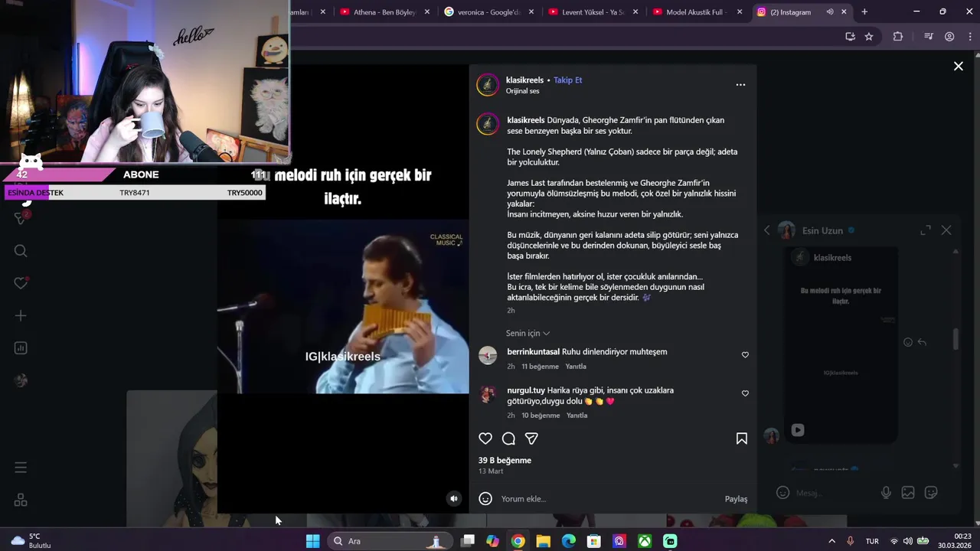This screenshot has width=980, height=551.
Task: Click the Paylaş button beside the comment field
Action: click(x=736, y=499)
